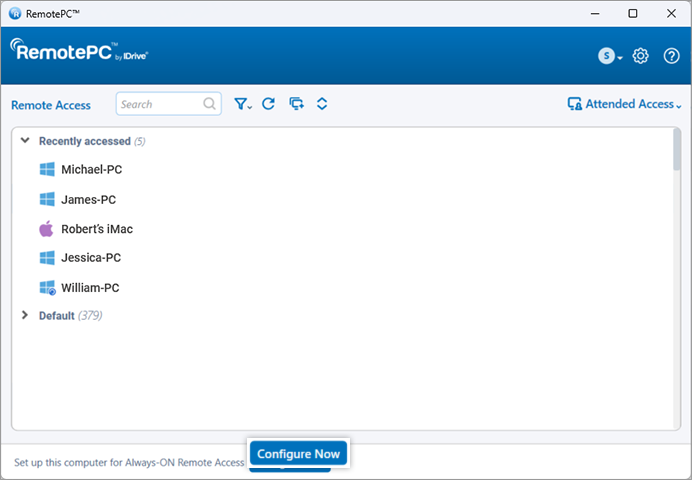Open the Attended Access dropdown
This screenshot has height=480, width=692.
[625, 104]
